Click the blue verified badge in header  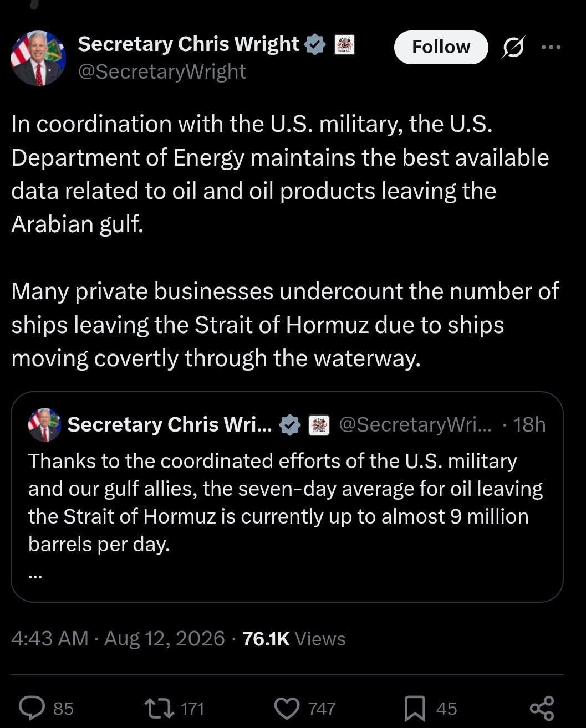click(315, 44)
